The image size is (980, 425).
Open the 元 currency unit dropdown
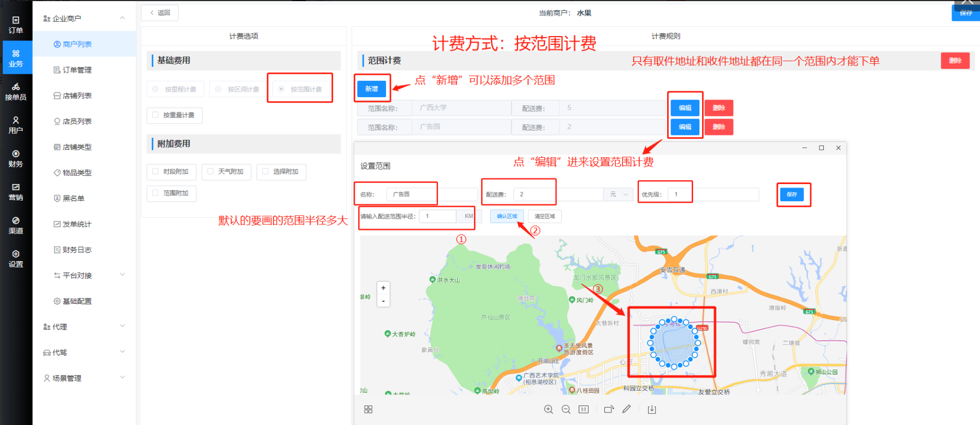[619, 194]
